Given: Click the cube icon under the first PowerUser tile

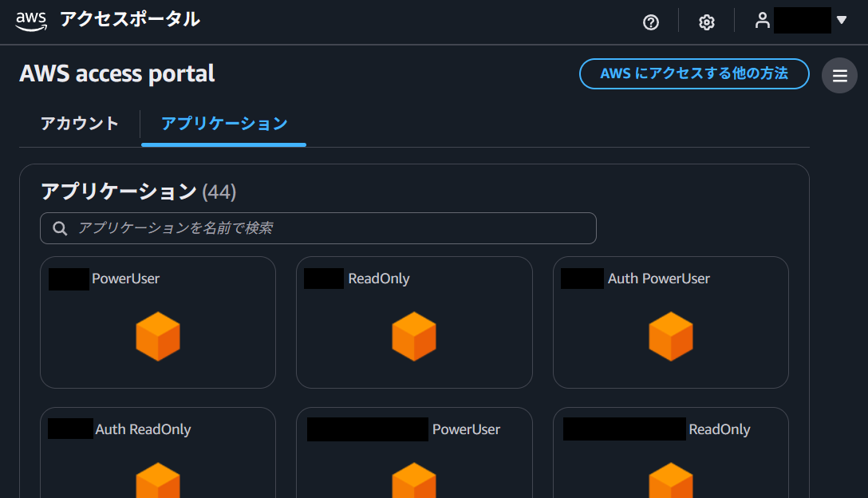Looking at the screenshot, I should (x=157, y=336).
